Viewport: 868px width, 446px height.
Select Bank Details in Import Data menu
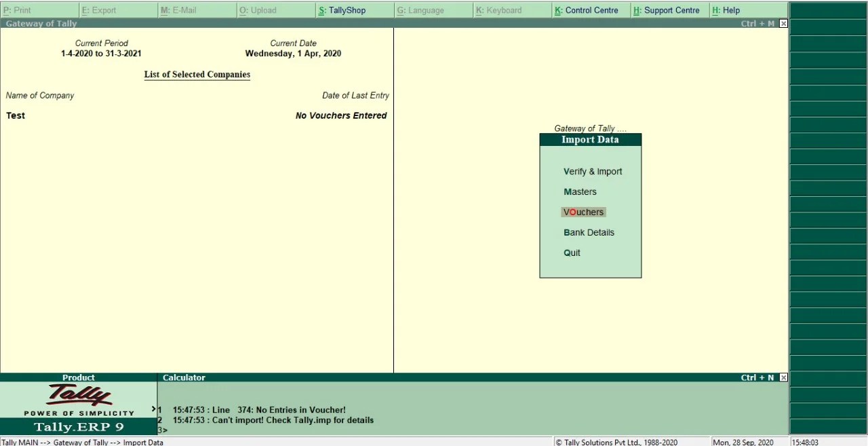point(589,233)
